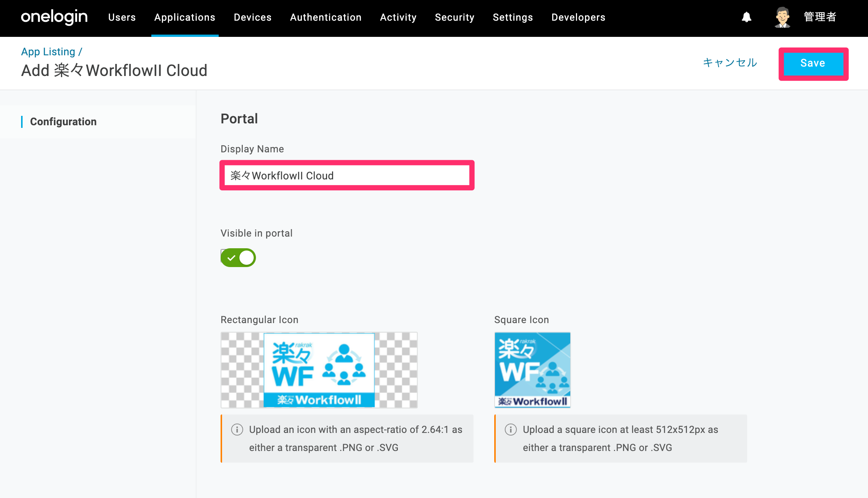Screen dimensions: 868x498
Task: Click the onelogin logo
Action: tap(54, 17)
